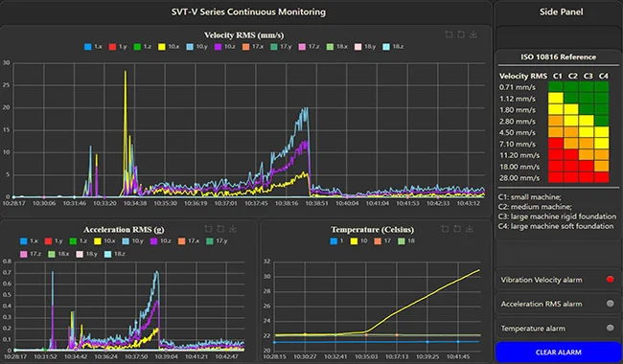
Task: Toggle series 17.y in the Acceleration RMS legend
Action: pyautogui.click(x=217, y=241)
